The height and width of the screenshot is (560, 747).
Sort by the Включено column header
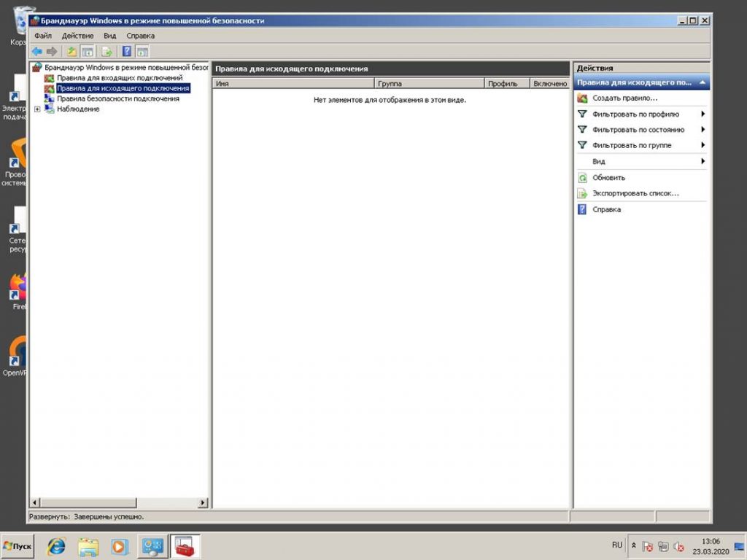point(550,83)
